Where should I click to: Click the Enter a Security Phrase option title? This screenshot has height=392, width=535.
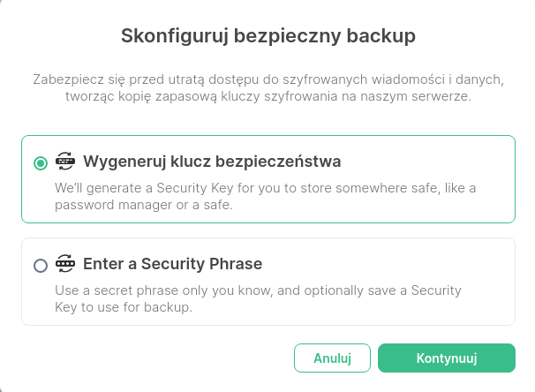pos(173,264)
